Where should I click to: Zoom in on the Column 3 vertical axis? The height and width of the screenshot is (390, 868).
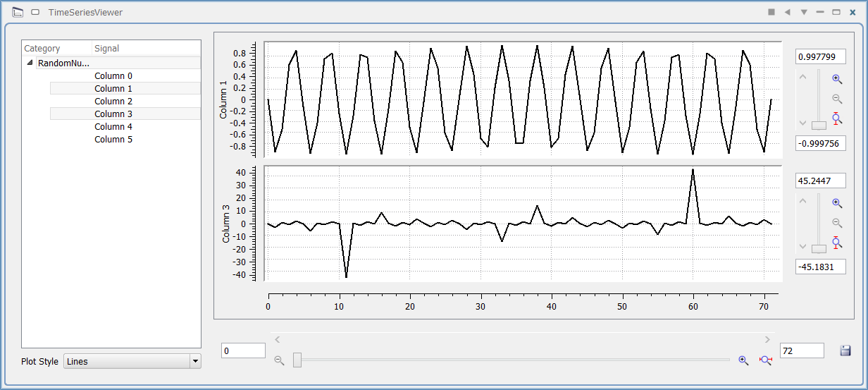pos(837,203)
